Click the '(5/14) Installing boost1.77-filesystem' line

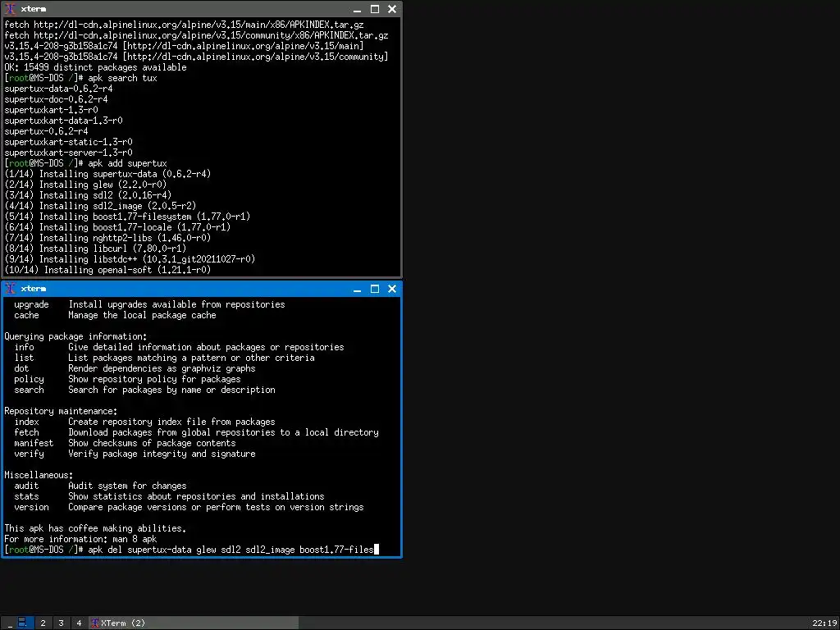[x=127, y=217]
